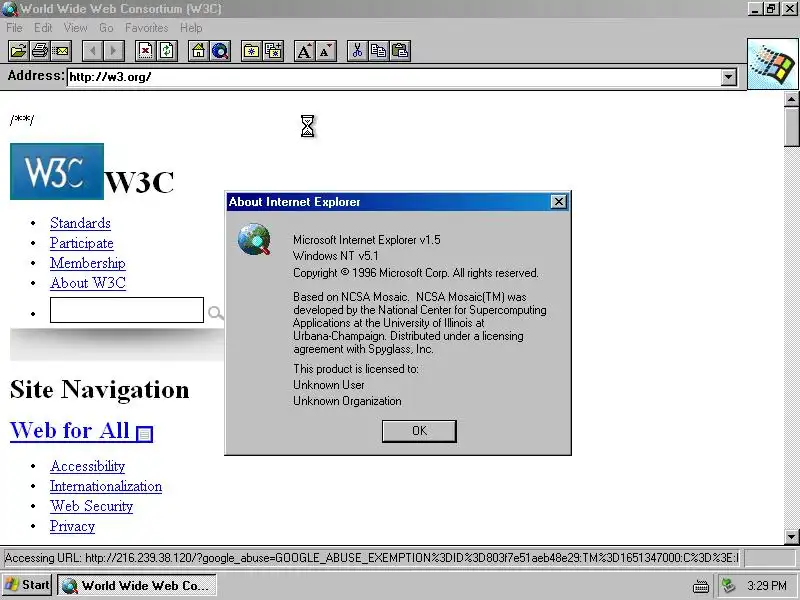The width and height of the screenshot is (800, 600).
Task: Click the Refresh page toolbar icon
Action: [x=167, y=51]
